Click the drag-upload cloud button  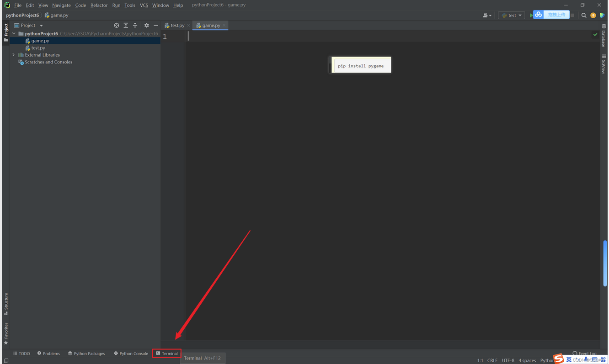click(x=551, y=15)
